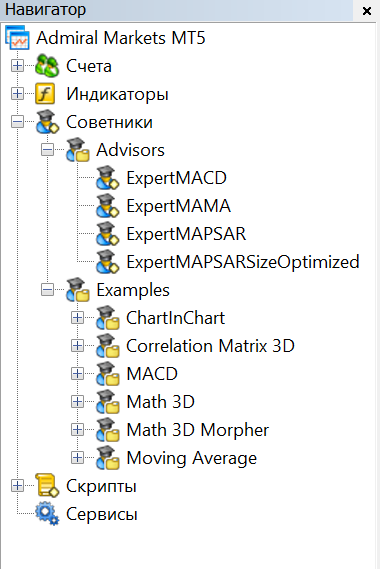
Task: Click the Скрипты scroll icon
Action: pos(47,486)
